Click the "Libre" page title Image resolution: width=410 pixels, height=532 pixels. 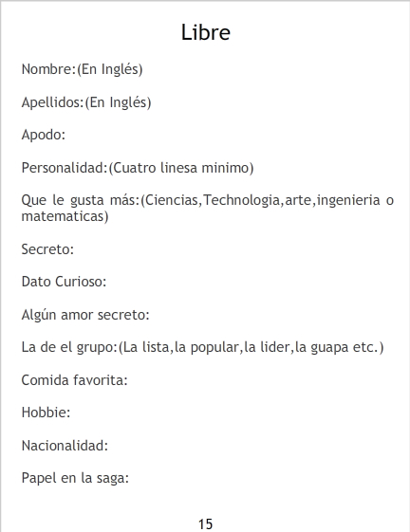(x=206, y=32)
